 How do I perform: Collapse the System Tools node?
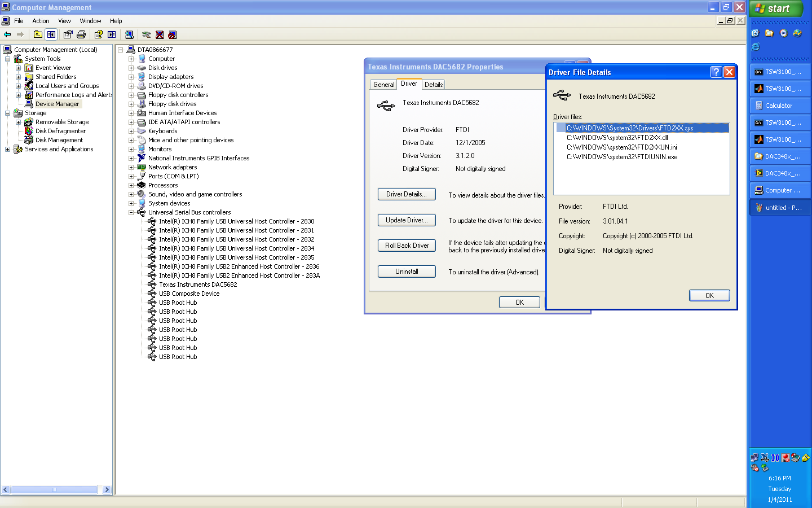pyautogui.click(x=7, y=59)
